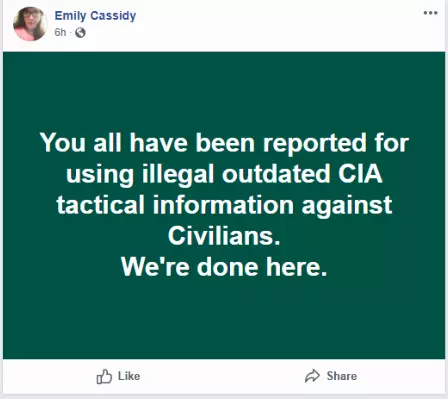Click the line "using illegal outdated CIA"
448x399 pixels.
point(224,174)
